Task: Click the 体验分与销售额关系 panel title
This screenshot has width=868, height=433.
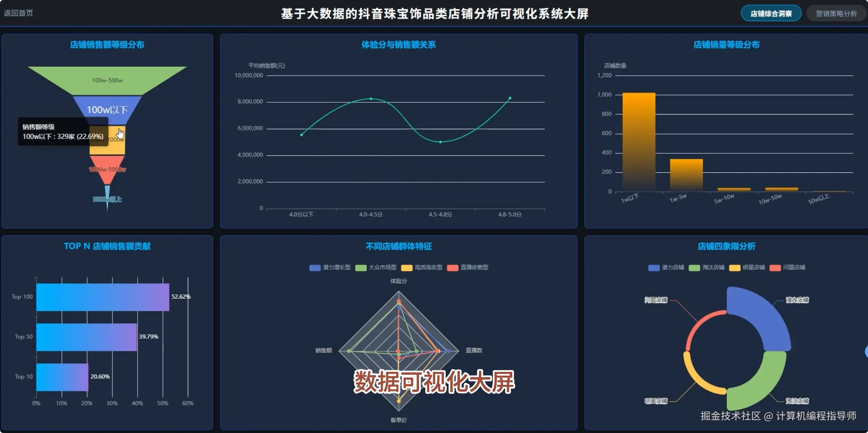Action: (x=399, y=45)
